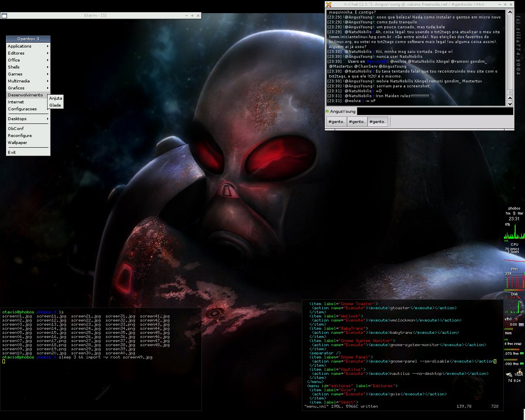Click the X-Chat scrollbar thumb grip
The width and height of the screenshot is (525, 420).
[510, 93]
